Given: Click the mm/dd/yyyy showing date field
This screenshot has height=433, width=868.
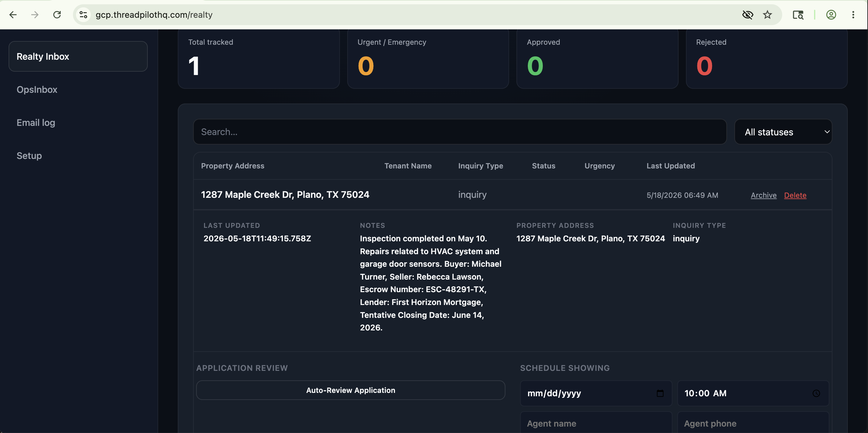Looking at the screenshot, I should point(596,393).
